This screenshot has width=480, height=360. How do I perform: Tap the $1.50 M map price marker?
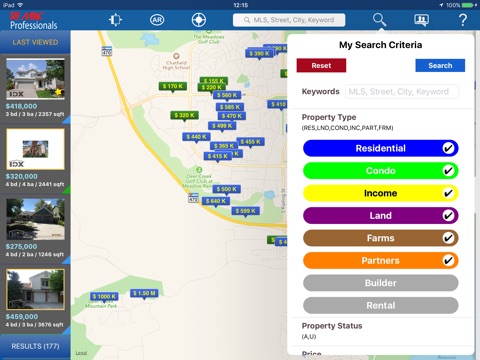[144, 294]
